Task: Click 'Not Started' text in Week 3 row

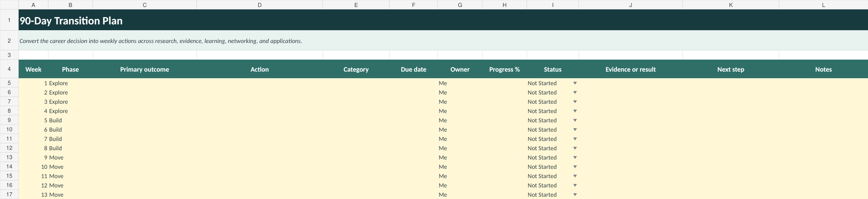Action: (x=542, y=102)
